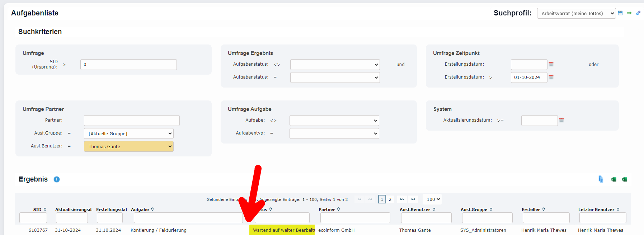Open Ausf.Benutzer dropdown showing Thomas Gante

[129, 146]
